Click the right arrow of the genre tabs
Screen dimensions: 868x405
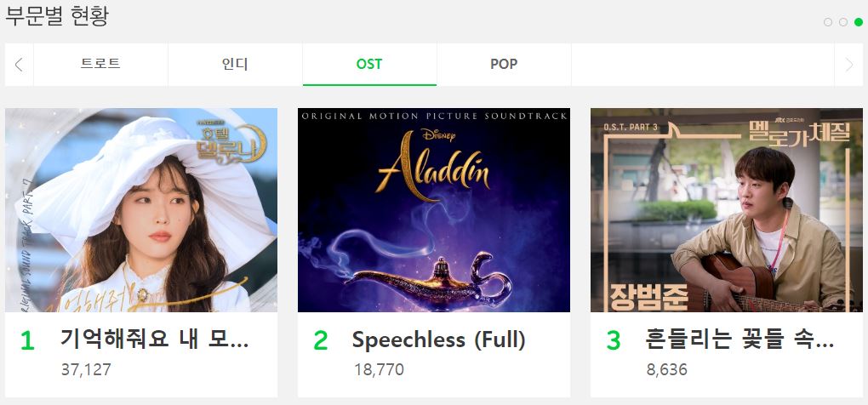coord(848,65)
